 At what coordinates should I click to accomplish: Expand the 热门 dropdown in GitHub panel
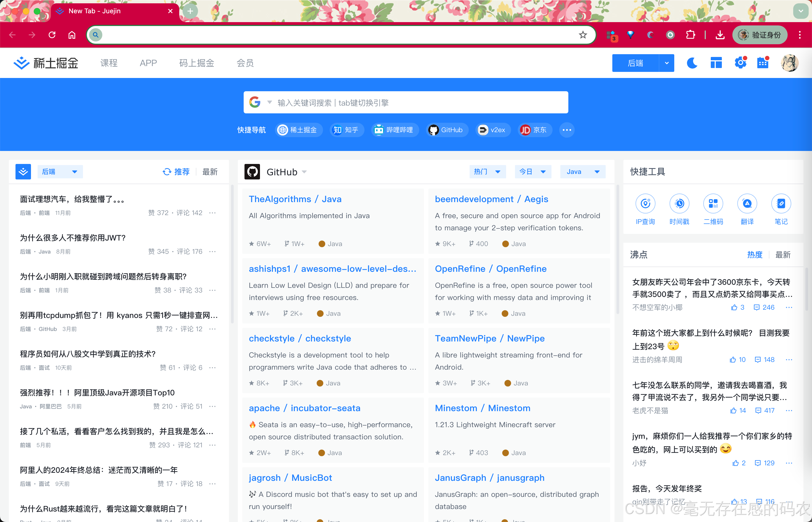point(487,172)
